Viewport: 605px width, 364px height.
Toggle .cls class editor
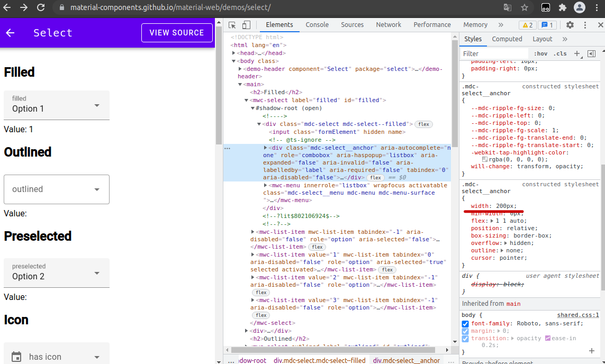click(560, 53)
